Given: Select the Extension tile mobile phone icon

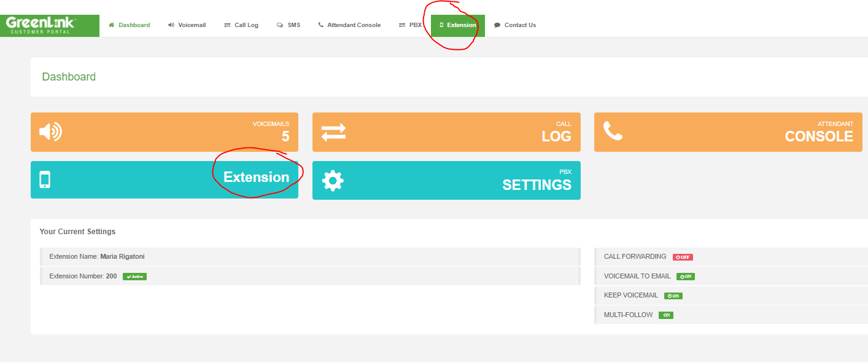Looking at the screenshot, I should 45,179.
